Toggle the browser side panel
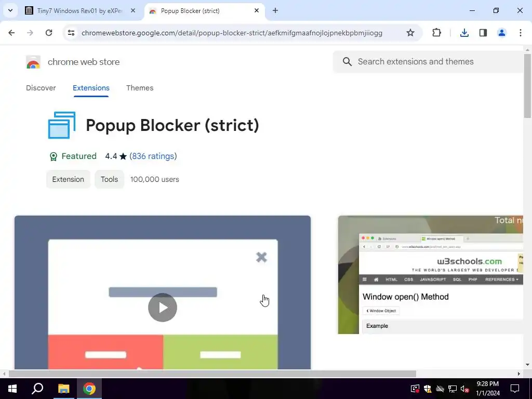Image resolution: width=532 pixels, height=399 pixels. coord(483,33)
